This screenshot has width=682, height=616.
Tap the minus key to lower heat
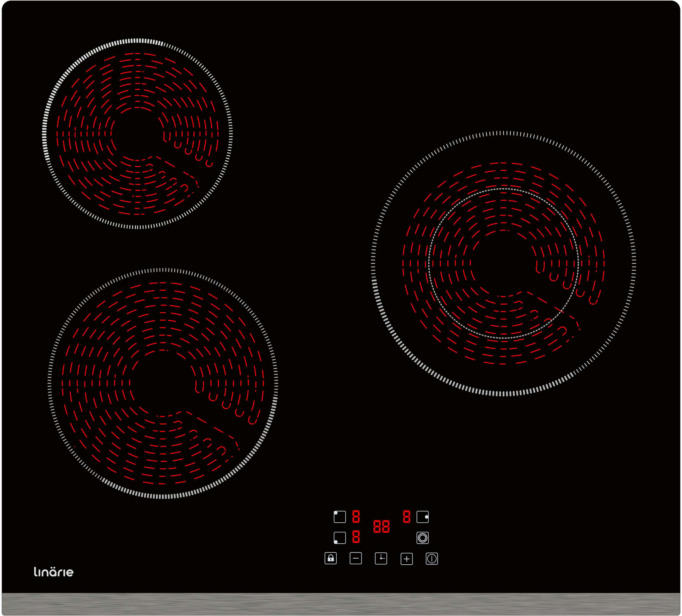pos(356,559)
